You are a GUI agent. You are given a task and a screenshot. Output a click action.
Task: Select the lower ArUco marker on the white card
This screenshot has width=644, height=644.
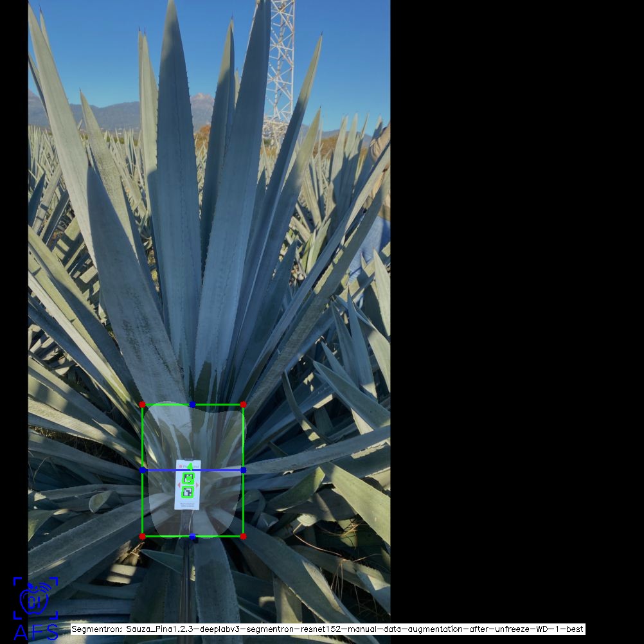[188, 492]
